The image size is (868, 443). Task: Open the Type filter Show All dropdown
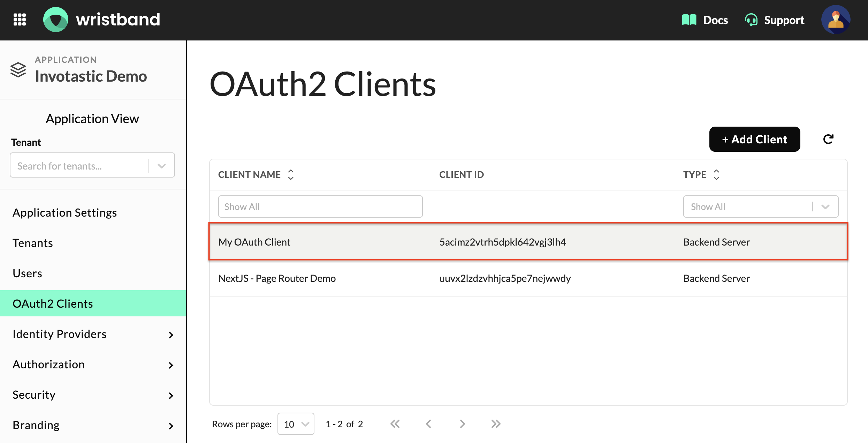761,207
